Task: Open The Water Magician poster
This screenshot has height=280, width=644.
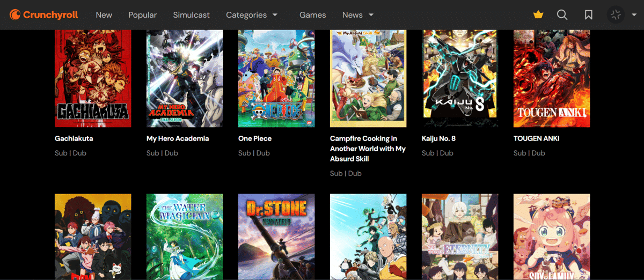Action: coord(185,237)
